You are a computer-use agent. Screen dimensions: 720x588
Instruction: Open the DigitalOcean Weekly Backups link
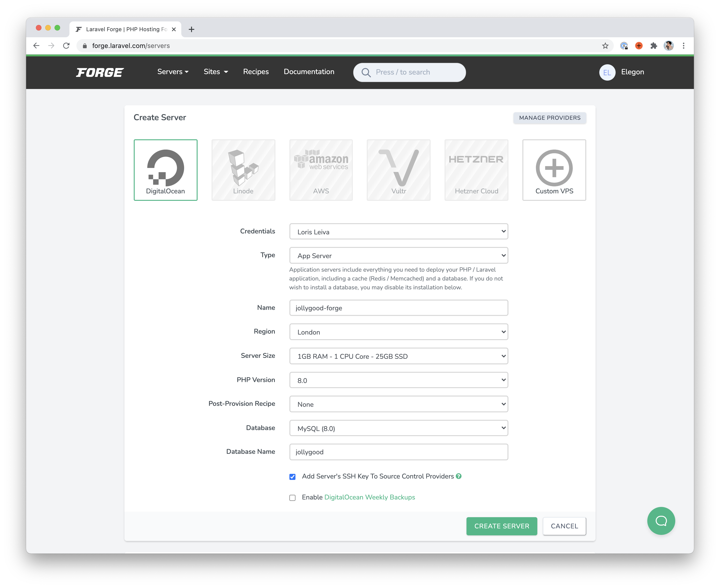pos(370,497)
